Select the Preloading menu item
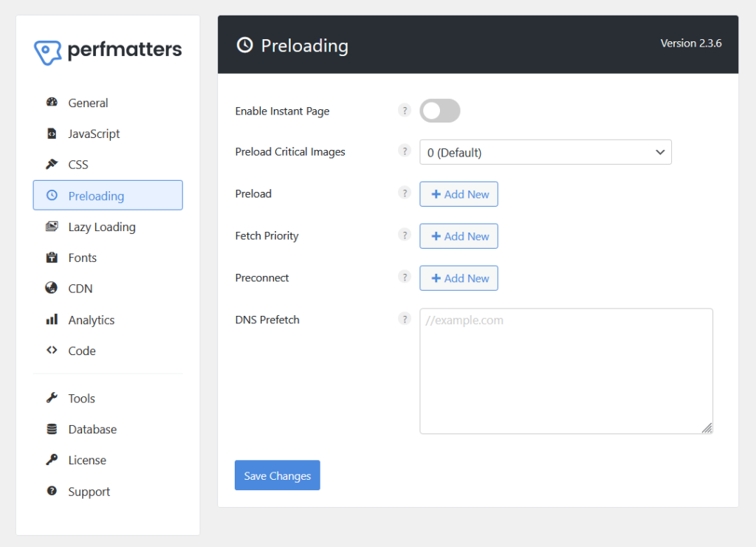 [x=108, y=195]
